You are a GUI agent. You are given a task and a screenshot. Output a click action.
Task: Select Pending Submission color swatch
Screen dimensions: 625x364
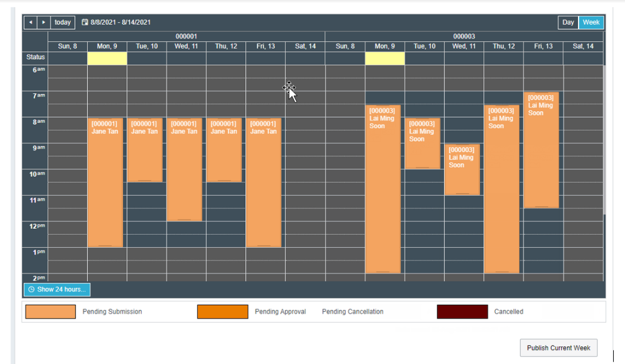50,312
